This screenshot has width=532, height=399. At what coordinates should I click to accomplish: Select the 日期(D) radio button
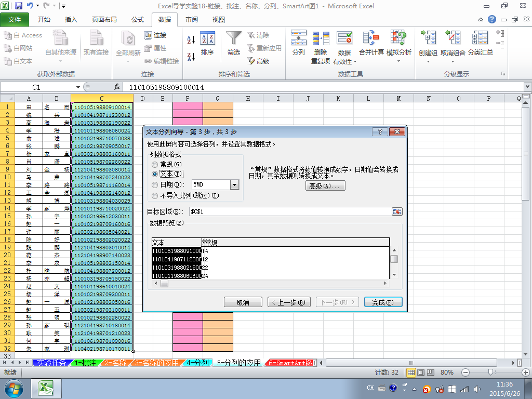(155, 185)
